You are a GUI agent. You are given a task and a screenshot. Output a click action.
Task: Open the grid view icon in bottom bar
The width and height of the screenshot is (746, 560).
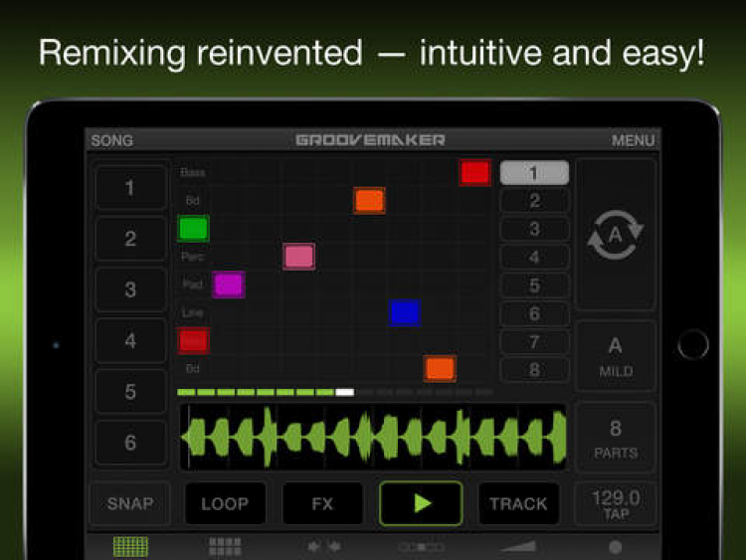point(130,547)
